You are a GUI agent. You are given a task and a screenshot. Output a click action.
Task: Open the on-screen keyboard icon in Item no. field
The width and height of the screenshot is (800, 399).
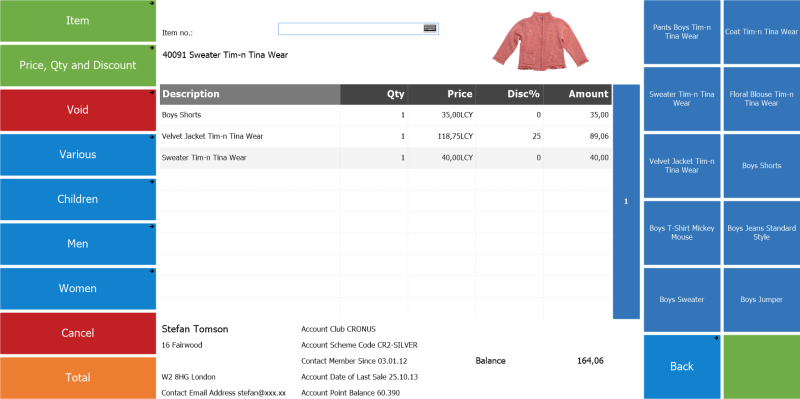point(430,28)
